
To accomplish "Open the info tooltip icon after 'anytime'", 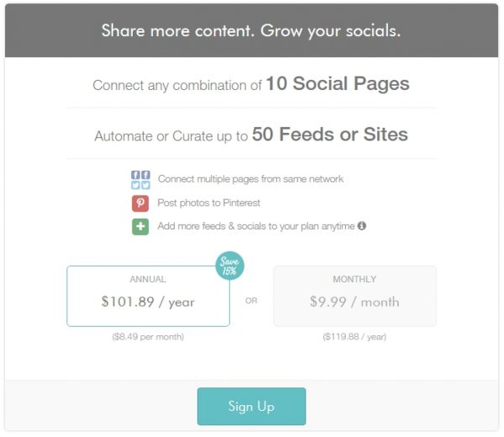I will (362, 226).
